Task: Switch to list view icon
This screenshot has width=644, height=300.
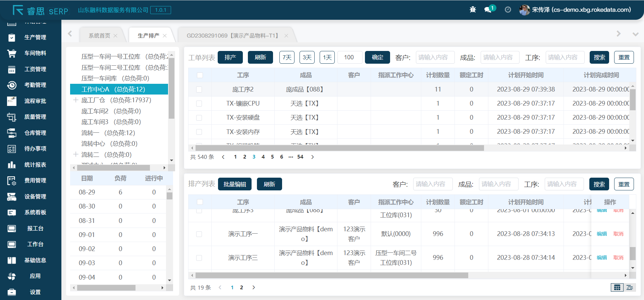Action: coord(630,287)
